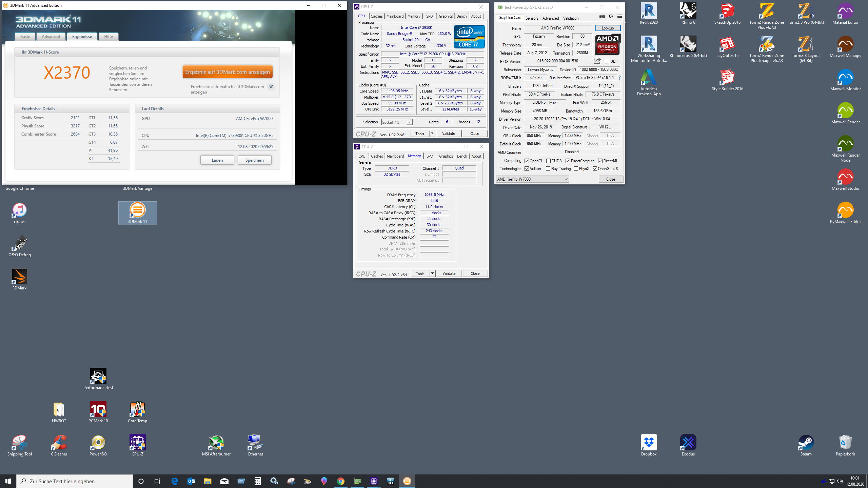
Task: Open Material Editor desktop icon
Action: 845,14
